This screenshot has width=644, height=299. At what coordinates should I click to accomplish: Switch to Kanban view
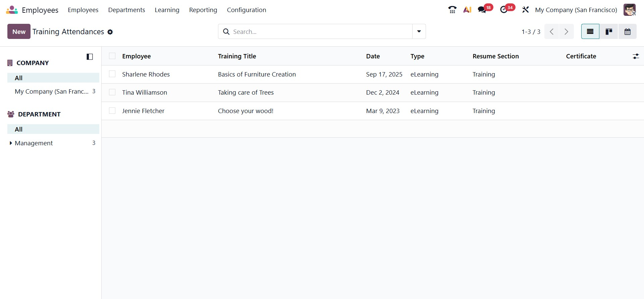609,32
